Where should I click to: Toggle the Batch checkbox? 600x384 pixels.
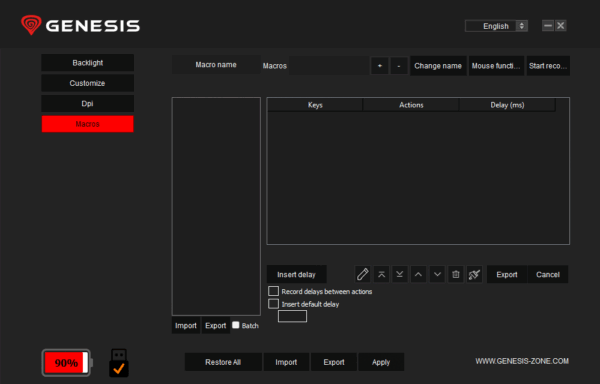coord(236,325)
